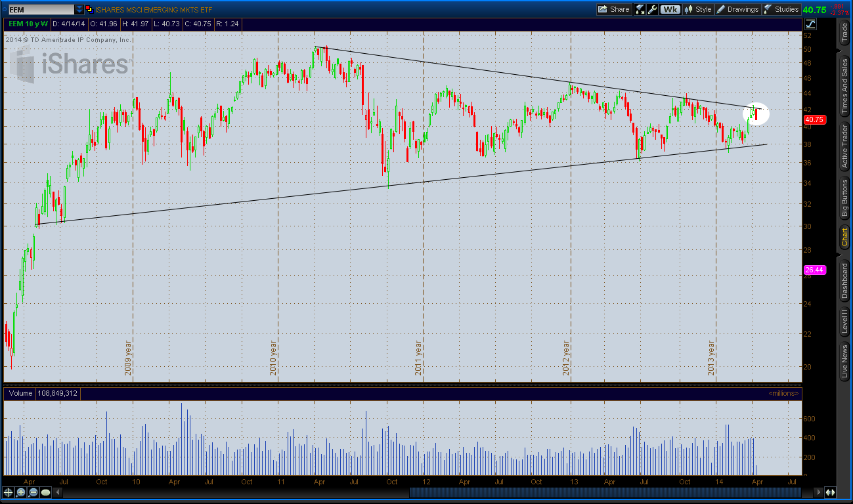Switch to the Trade side tab
Viewport: 853px width, 504px height.
point(844,33)
